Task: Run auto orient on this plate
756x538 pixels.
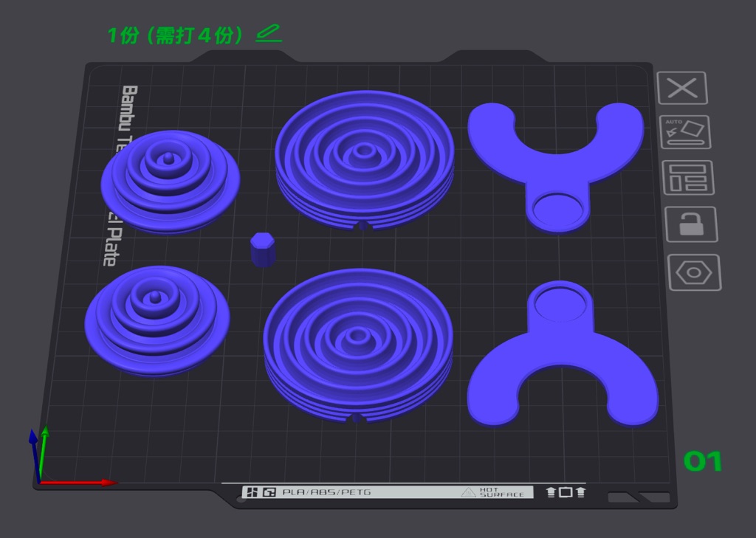Action: click(685, 132)
